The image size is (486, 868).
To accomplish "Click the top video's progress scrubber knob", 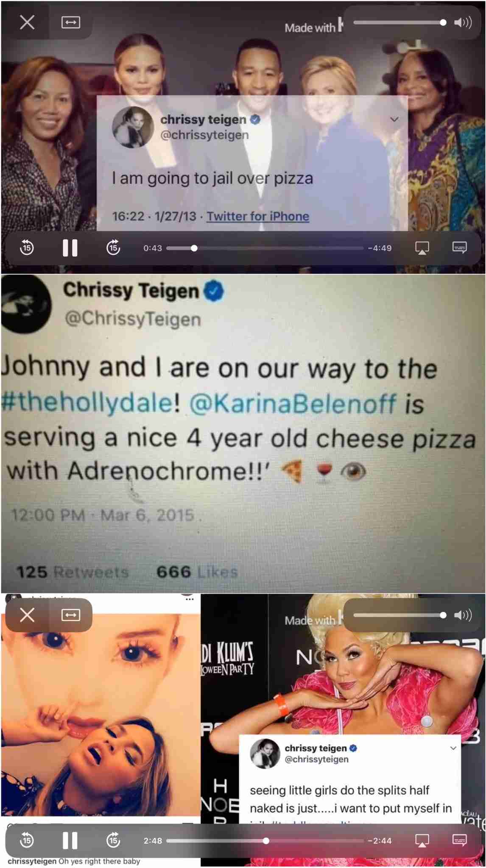I will [194, 248].
